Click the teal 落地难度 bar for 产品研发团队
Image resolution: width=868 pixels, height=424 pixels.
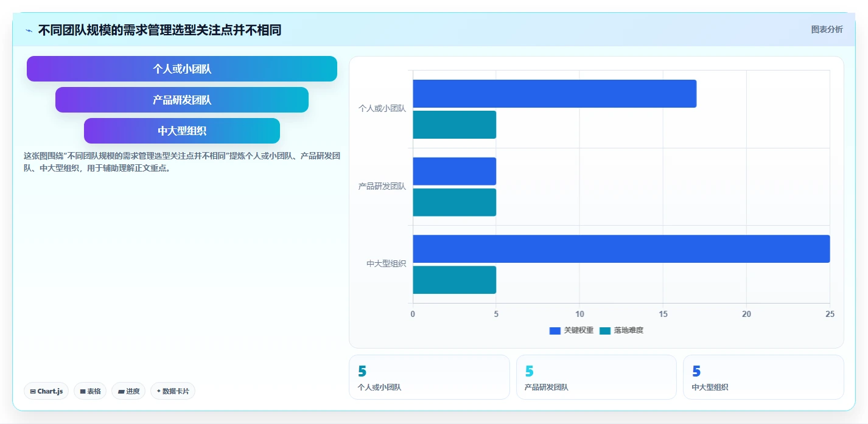[x=455, y=202]
